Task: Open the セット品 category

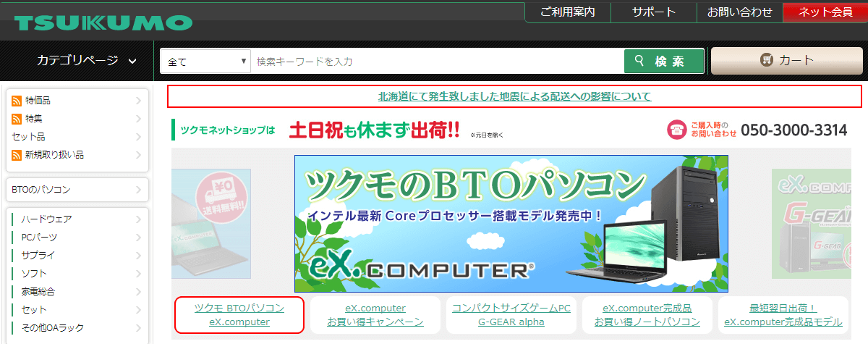Action: (77, 137)
